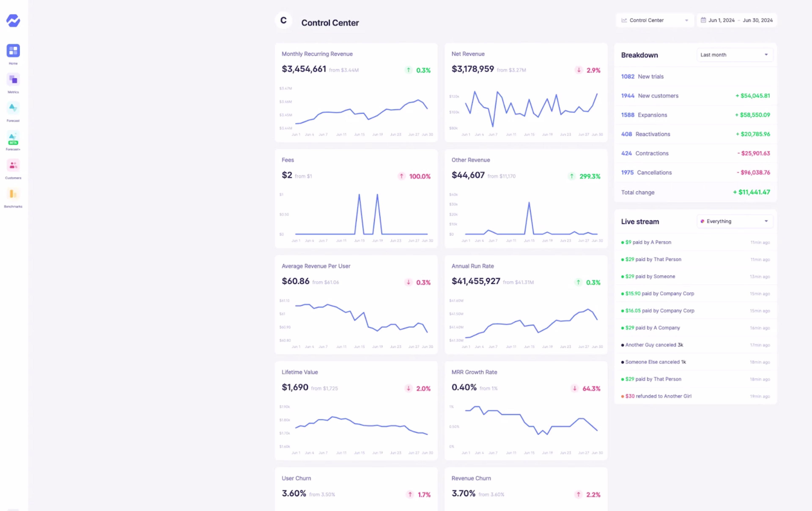812x511 pixels.
Task: Open the Home icon in sidebar
Action: 13,51
